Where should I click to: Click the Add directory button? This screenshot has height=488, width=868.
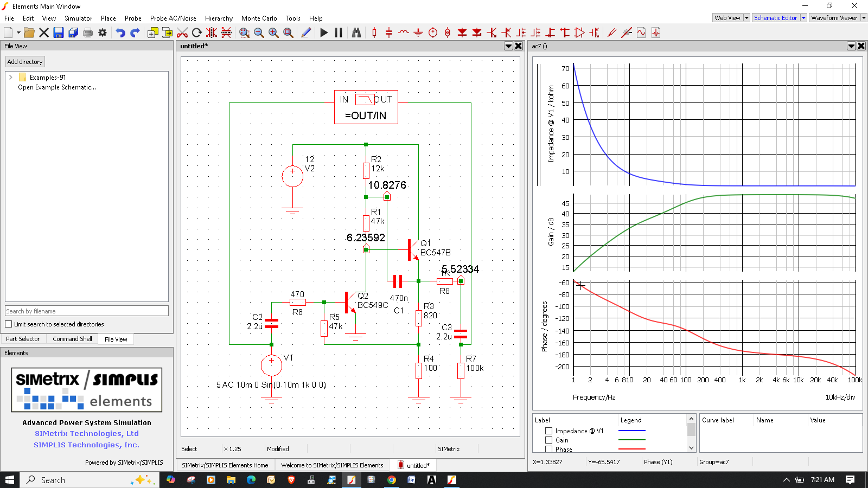25,62
